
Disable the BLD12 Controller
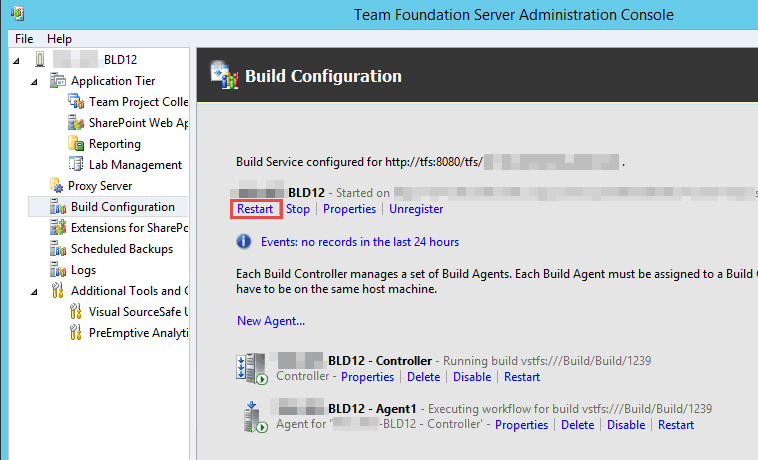pyautogui.click(x=472, y=377)
